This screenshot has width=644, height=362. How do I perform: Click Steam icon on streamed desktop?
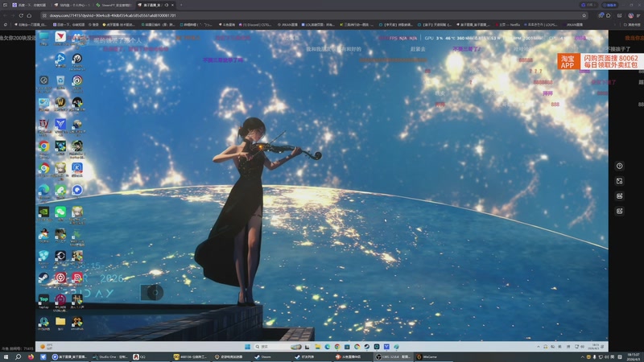pos(44,278)
